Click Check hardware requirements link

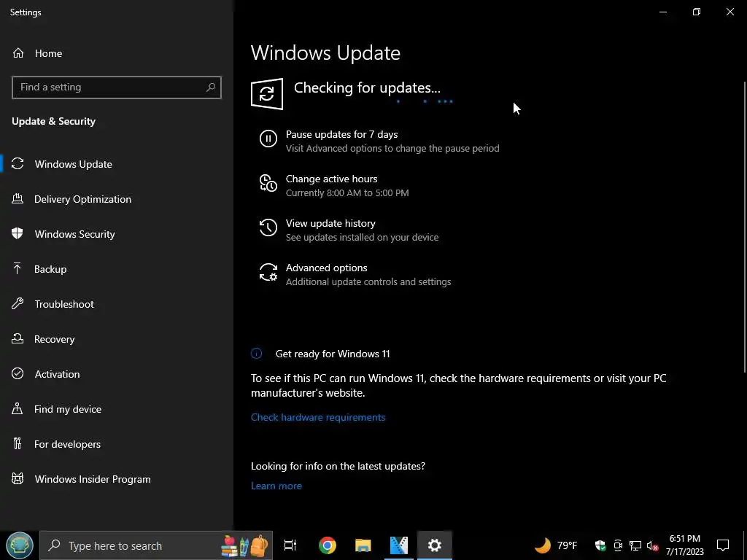coord(318,417)
